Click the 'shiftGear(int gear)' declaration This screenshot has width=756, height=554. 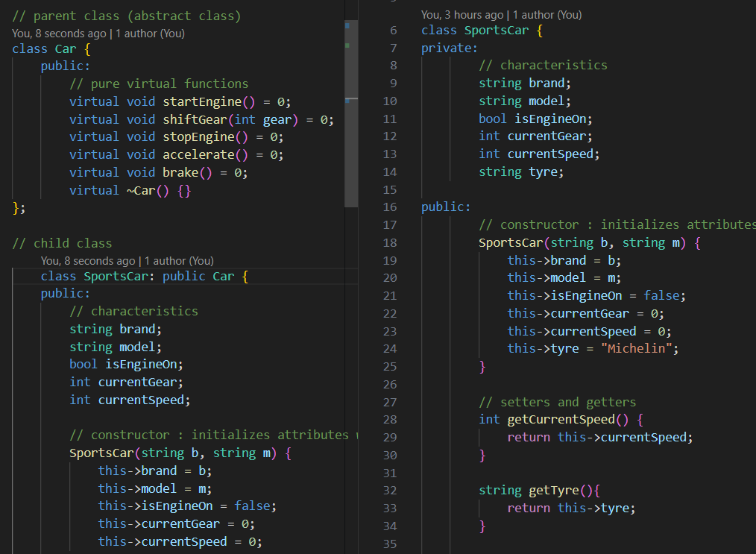(230, 119)
